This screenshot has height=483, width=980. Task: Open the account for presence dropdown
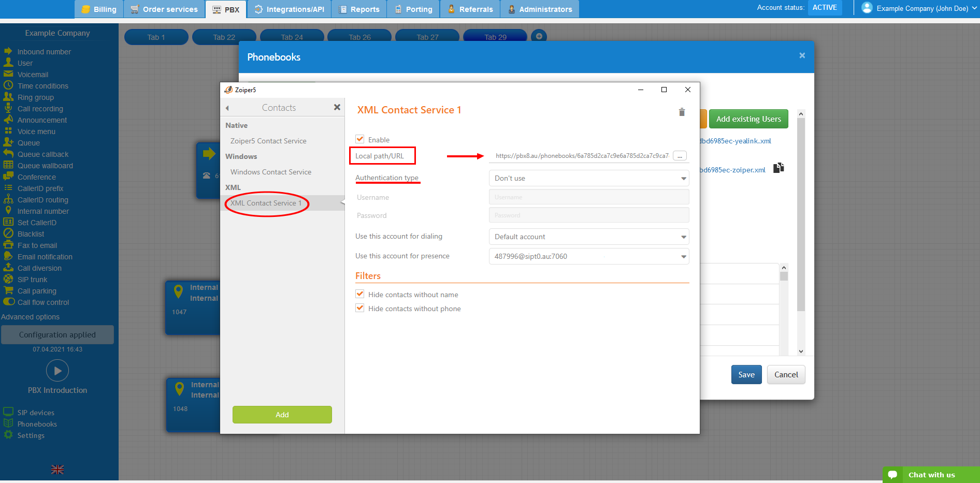point(588,256)
